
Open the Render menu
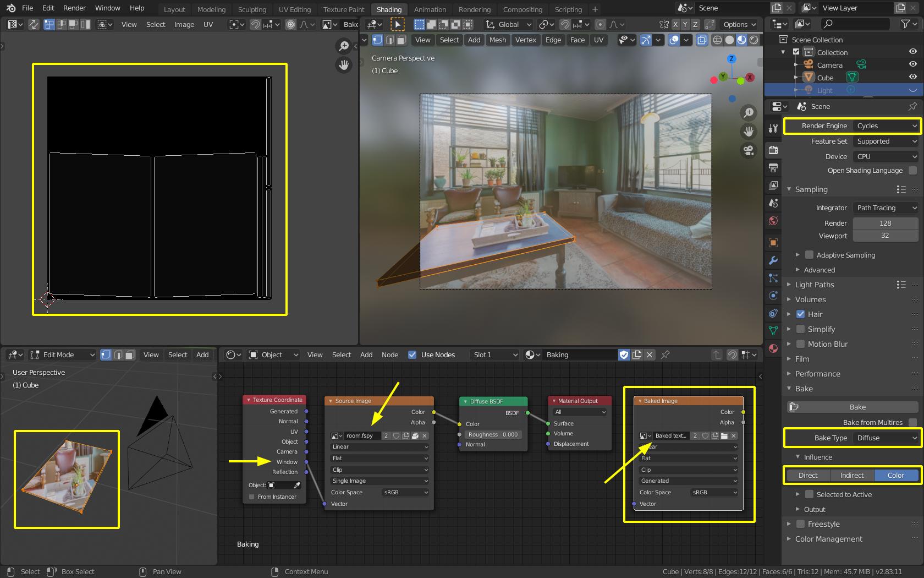(74, 8)
